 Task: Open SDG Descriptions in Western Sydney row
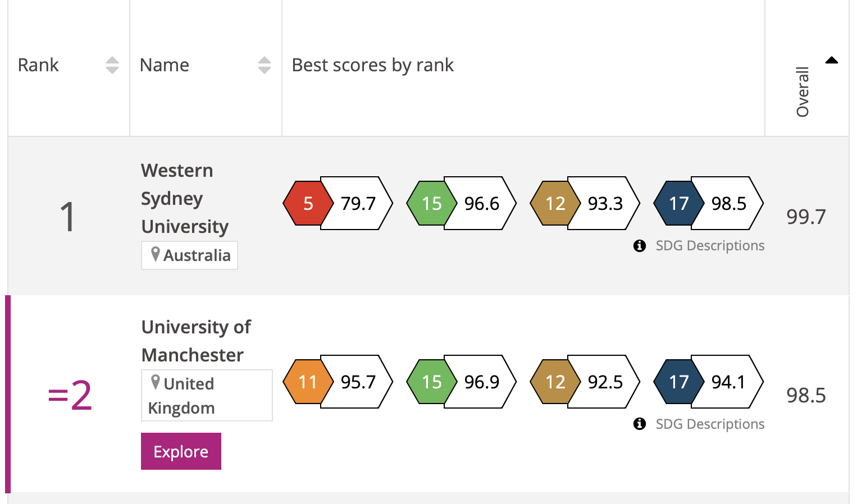click(x=710, y=246)
